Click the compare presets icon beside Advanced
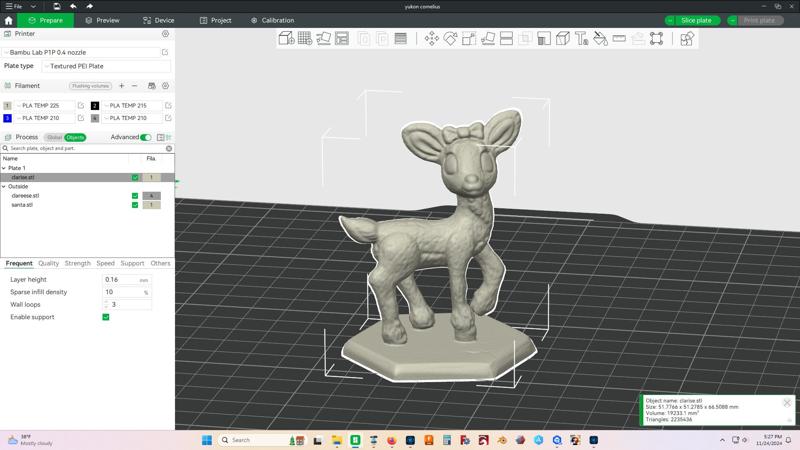 pyautogui.click(x=161, y=137)
